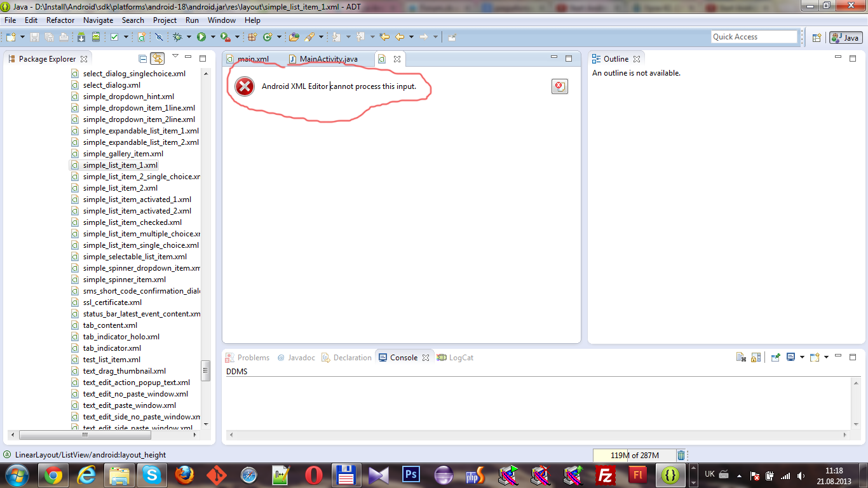Screen dimensions: 868x488
Task: Click the Pin Console icon
Action: coord(775,357)
